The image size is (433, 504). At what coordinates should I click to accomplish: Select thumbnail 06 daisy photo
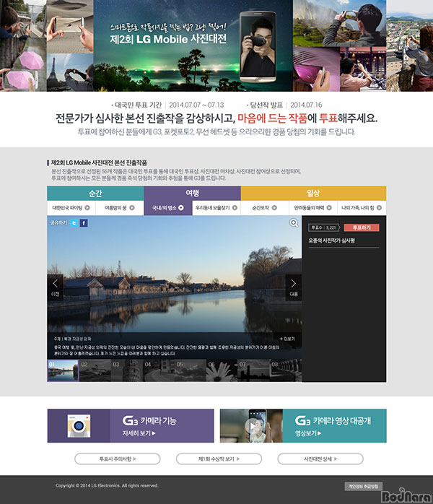222,370
